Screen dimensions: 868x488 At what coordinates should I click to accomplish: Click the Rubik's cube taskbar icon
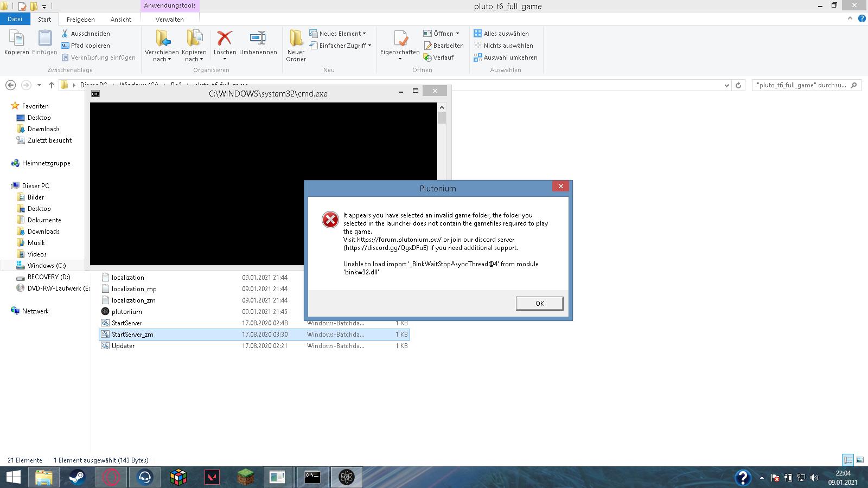(178, 477)
